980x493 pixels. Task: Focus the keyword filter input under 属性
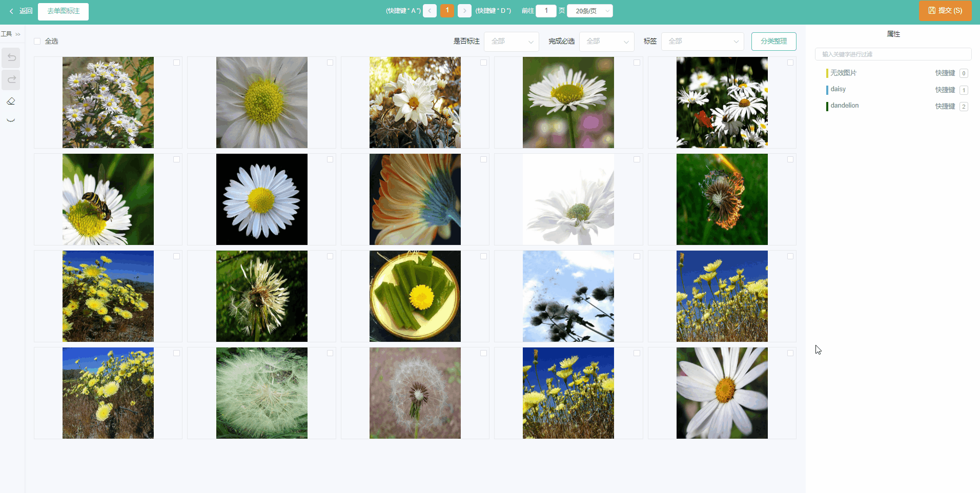pyautogui.click(x=893, y=54)
